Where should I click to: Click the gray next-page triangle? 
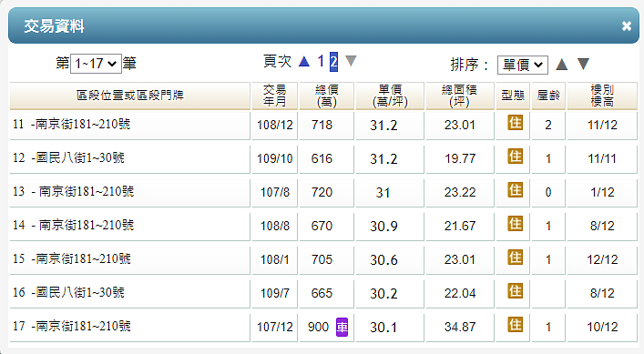(351, 61)
